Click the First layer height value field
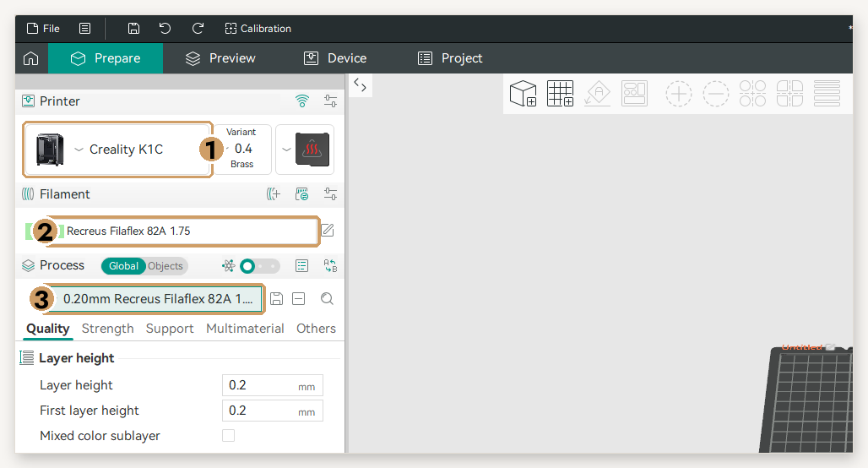 (273, 411)
